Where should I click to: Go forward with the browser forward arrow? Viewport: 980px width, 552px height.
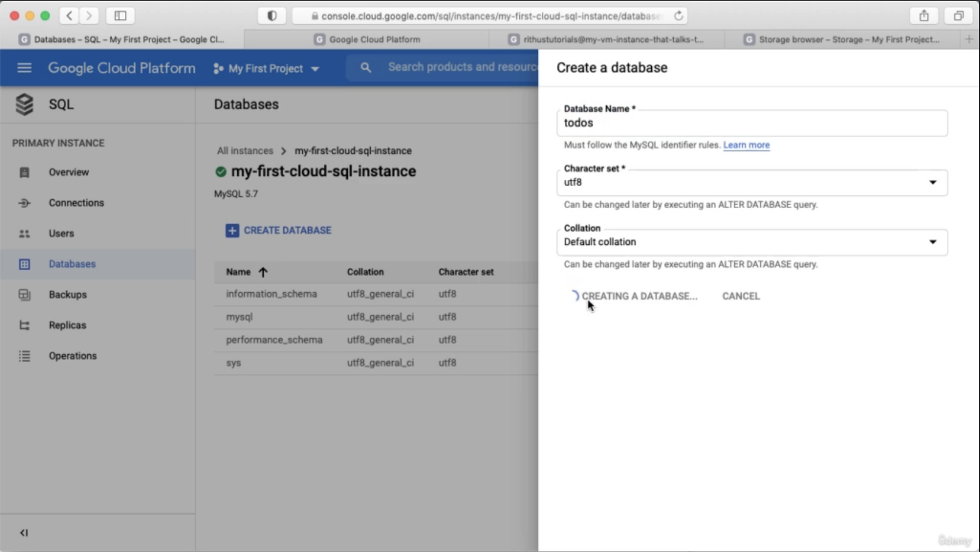[x=89, y=16]
